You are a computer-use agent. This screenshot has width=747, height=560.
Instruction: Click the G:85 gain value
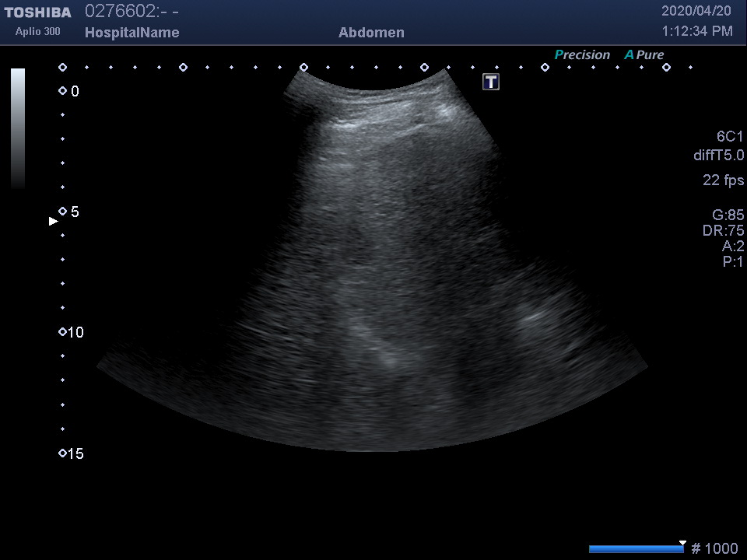[x=728, y=215]
